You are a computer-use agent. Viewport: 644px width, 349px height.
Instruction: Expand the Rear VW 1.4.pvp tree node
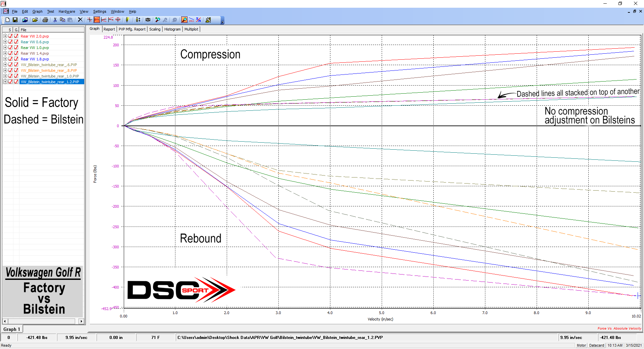tap(5, 53)
